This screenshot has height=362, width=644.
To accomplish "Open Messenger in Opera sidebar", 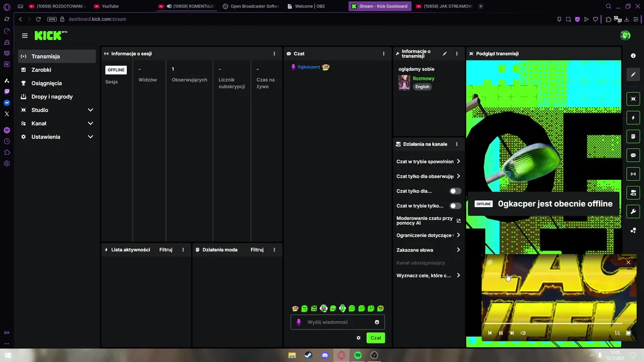I will click(7, 103).
